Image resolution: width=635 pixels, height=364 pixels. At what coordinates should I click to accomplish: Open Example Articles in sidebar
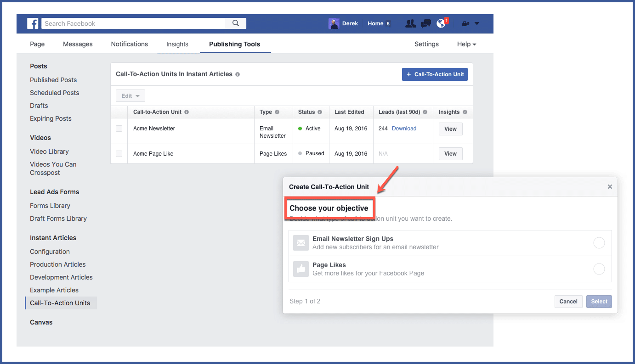click(x=54, y=290)
